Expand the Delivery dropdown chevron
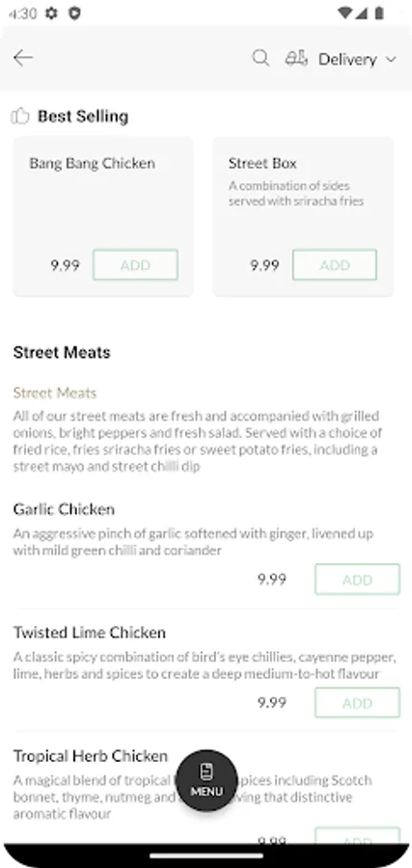412x868 pixels. tap(391, 59)
